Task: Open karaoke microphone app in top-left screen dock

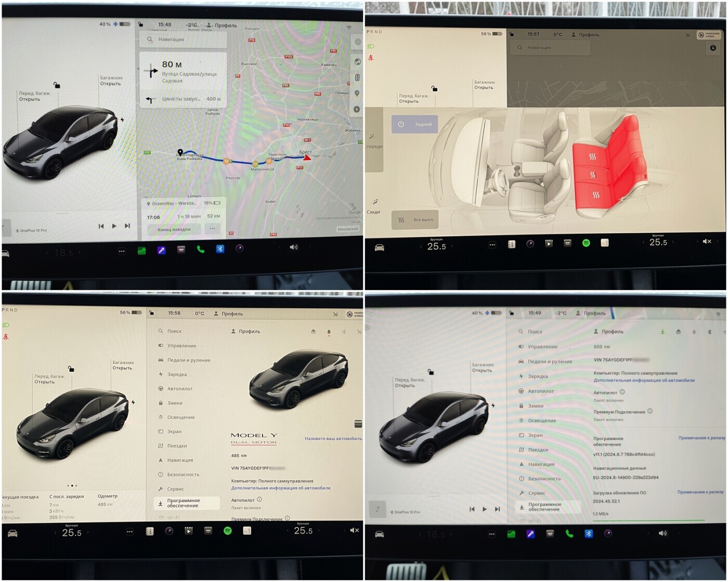Action: tap(161, 250)
